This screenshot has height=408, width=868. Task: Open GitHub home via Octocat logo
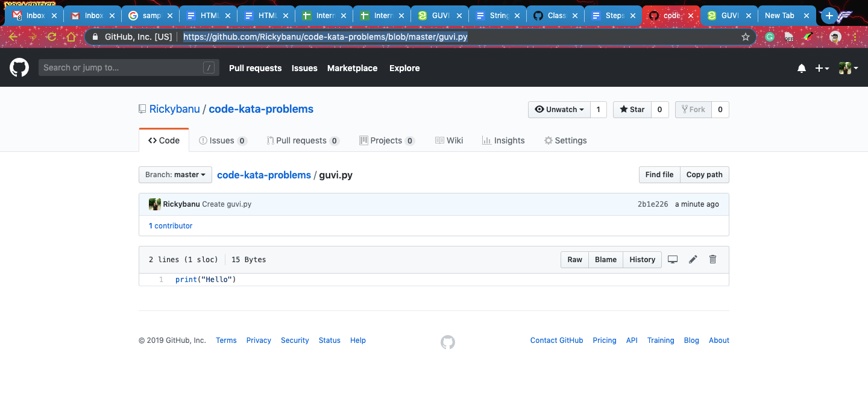(19, 67)
